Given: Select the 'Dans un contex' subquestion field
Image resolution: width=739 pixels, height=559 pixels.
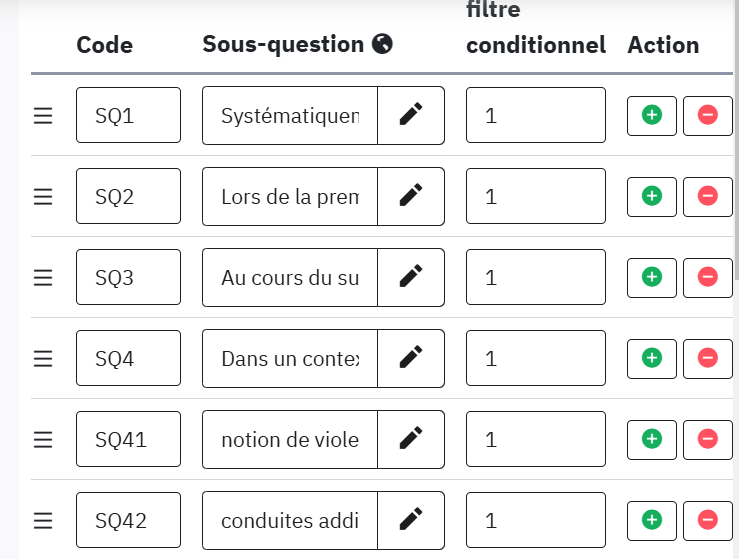Looking at the screenshot, I should (x=290, y=358).
